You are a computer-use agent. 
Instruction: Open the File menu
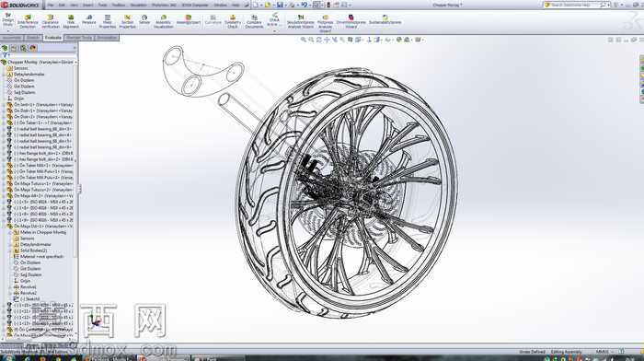click(51, 5)
